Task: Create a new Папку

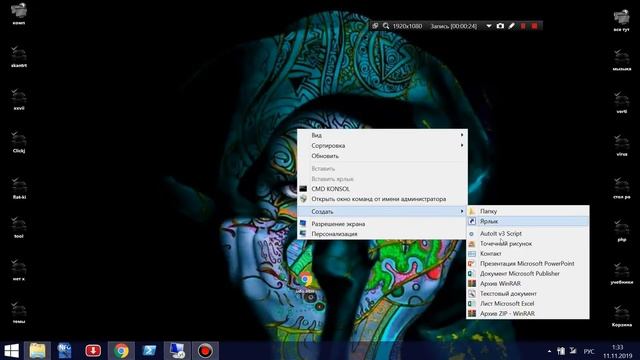Action: pyautogui.click(x=528, y=211)
